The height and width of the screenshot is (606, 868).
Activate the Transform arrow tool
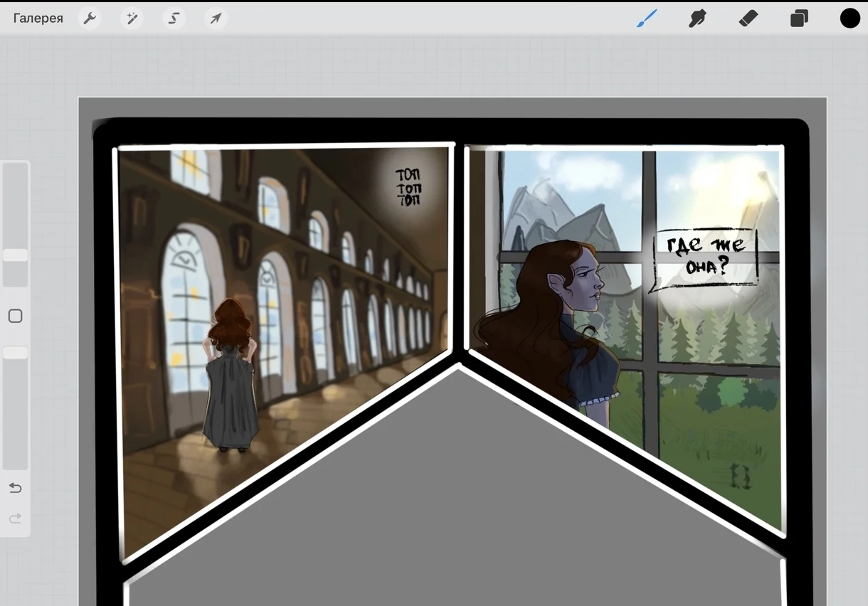tap(216, 18)
